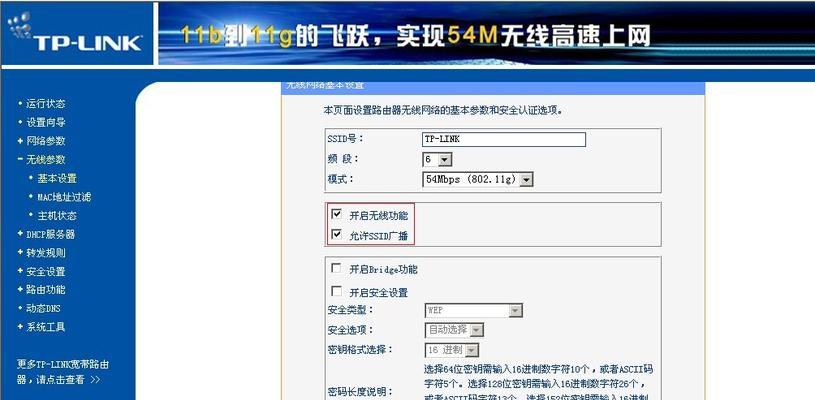Expand 路由功能 menu
The height and width of the screenshot is (400, 815).
(46, 289)
